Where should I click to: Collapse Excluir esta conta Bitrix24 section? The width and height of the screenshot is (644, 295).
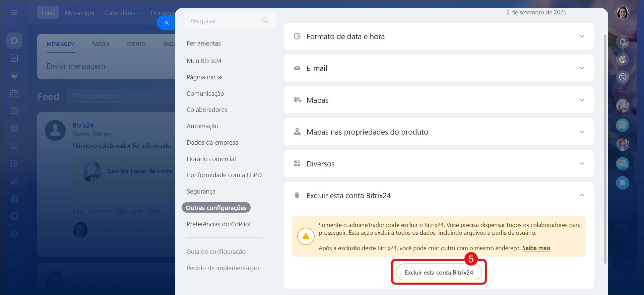pyautogui.click(x=582, y=195)
